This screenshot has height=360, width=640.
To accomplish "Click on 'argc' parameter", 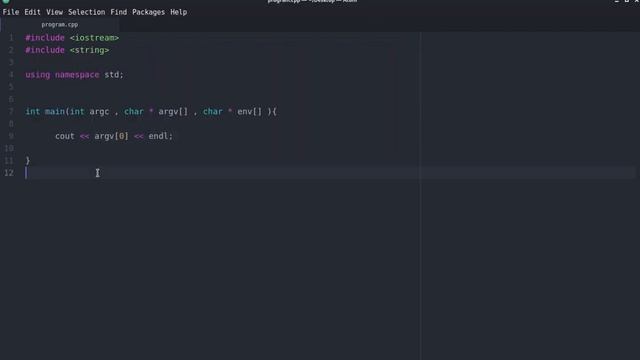I will click(x=99, y=112).
